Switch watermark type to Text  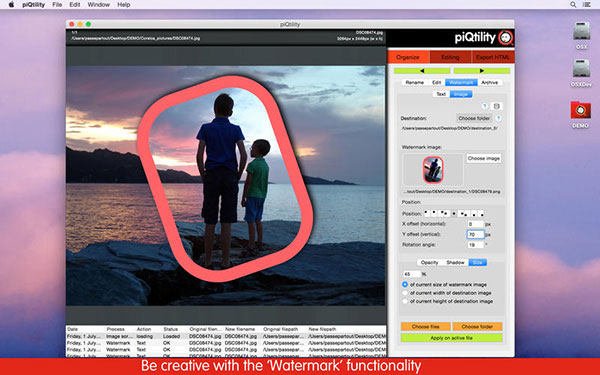[441, 94]
